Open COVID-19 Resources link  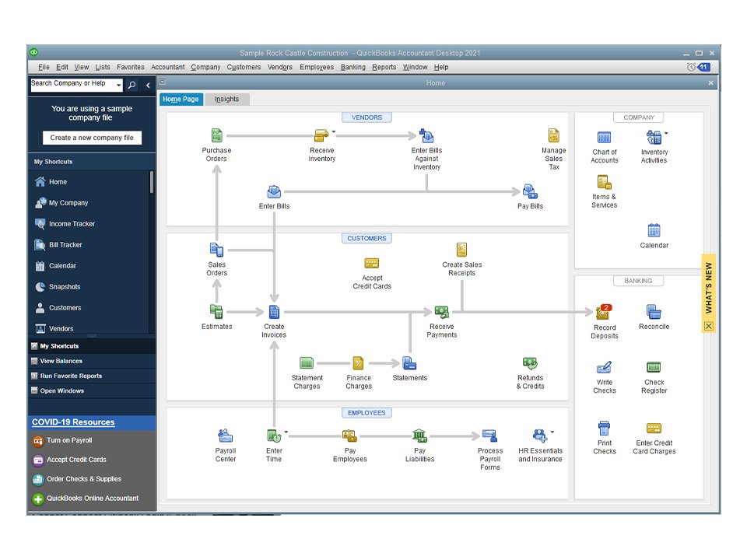coord(73,422)
